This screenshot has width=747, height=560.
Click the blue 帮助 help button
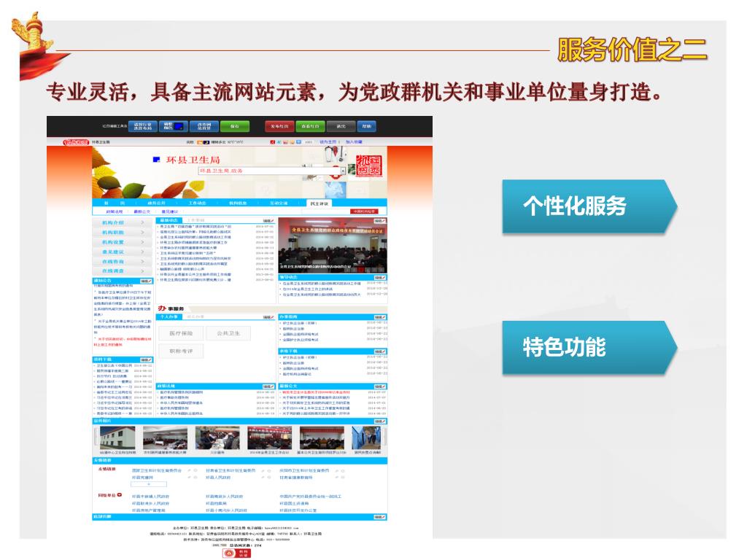[366, 126]
